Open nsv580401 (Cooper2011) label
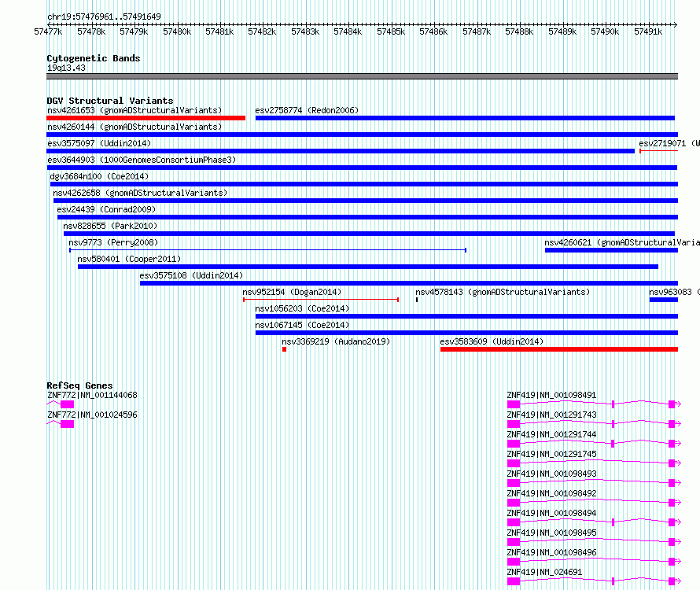The image size is (700, 590). click(129, 259)
